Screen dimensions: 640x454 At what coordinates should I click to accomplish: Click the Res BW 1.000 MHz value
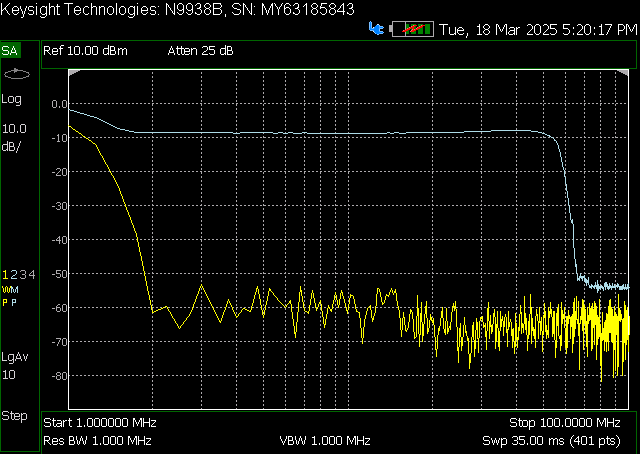pos(98,441)
